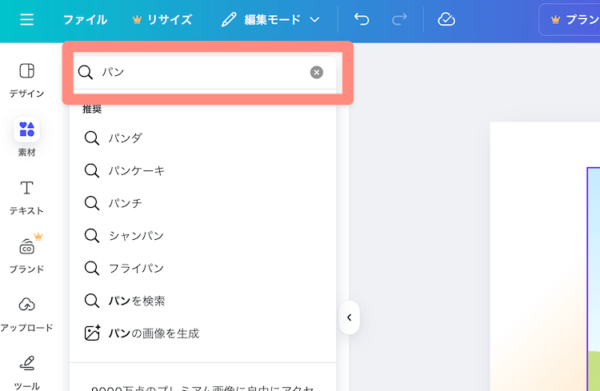Select フライパン search suggestion
The image size is (600, 391).
tap(203, 268)
